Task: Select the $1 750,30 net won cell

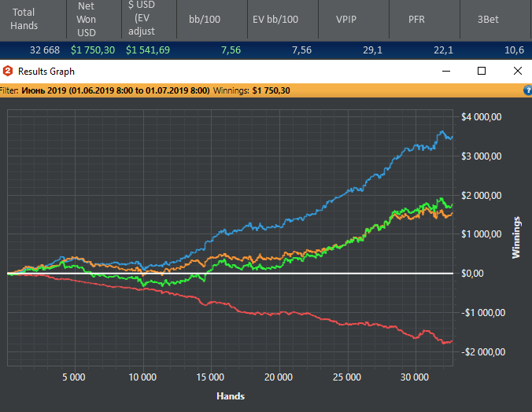Action: [93, 50]
